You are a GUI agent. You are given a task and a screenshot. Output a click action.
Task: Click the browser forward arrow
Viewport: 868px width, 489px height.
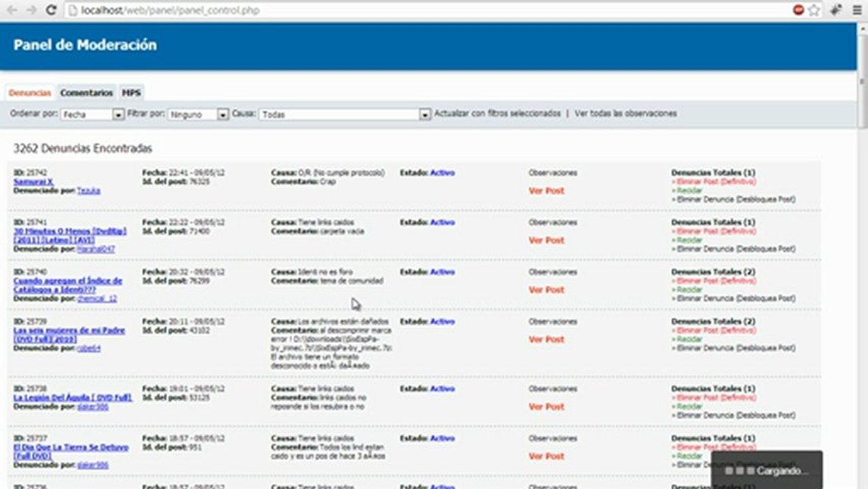[31, 10]
